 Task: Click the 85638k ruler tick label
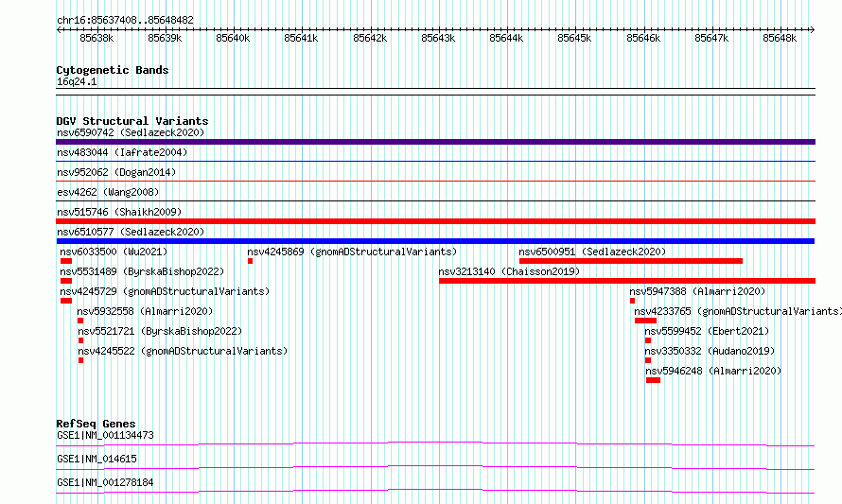[x=96, y=38]
